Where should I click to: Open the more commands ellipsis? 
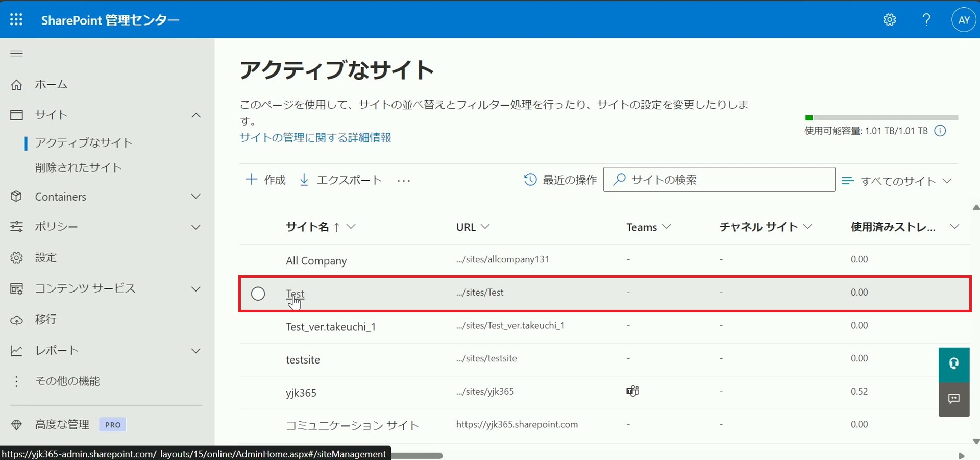pyautogui.click(x=404, y=181)
